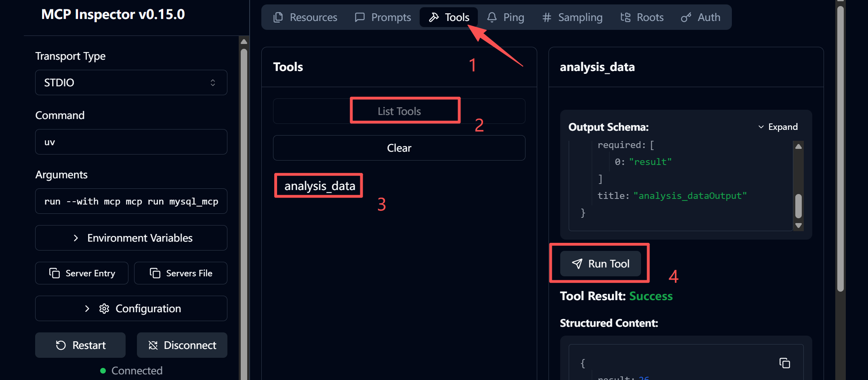Click the Restart circular arrow icon

(61, 345)
